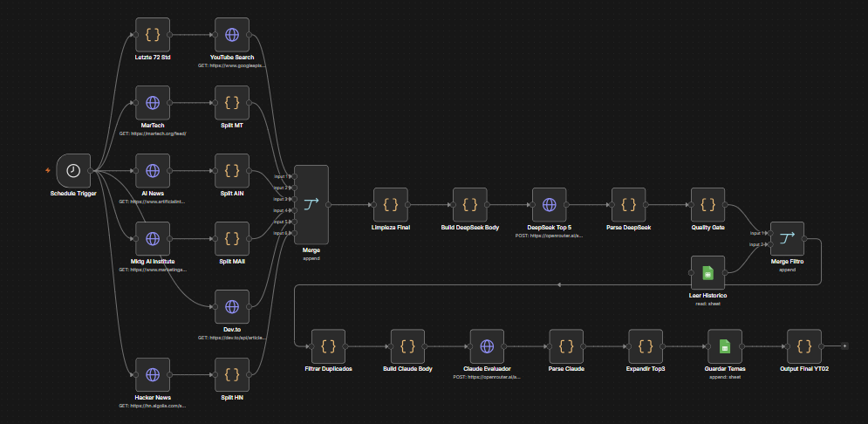Click the Merge node's input 1 connector

tap(295, 176)
